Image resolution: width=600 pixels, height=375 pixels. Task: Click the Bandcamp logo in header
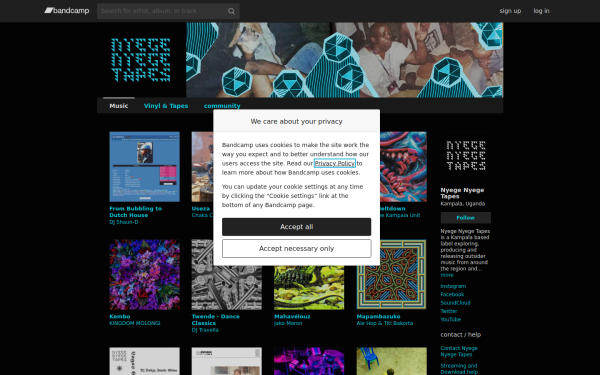[67, 11]
